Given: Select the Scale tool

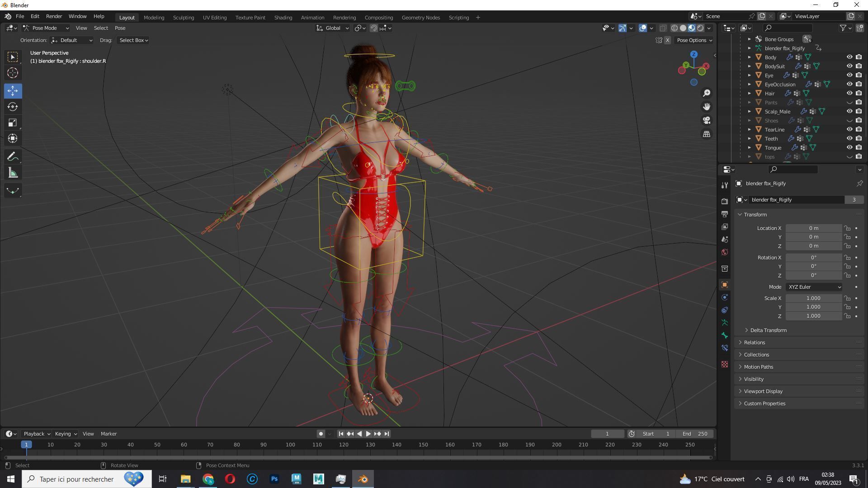Looking at the screenshot, I should [13, 123].
